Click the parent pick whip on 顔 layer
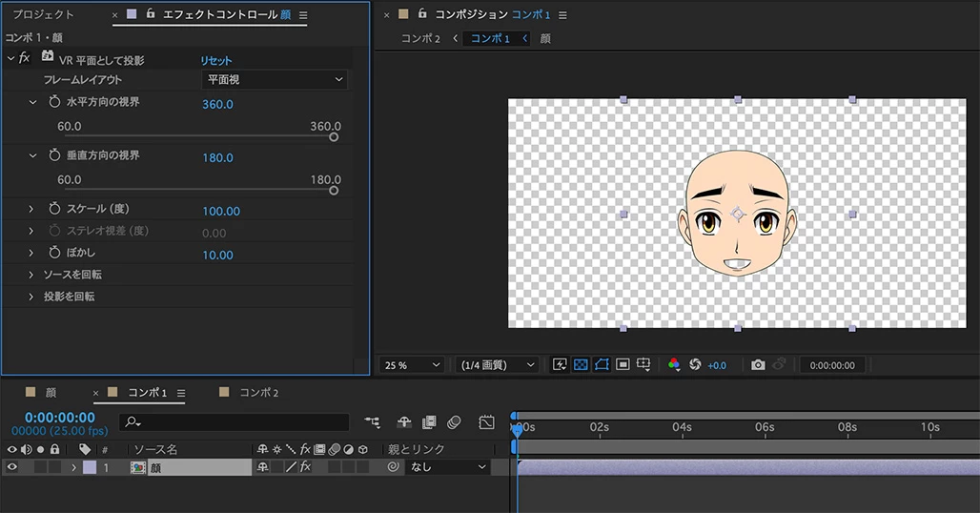 pyautogui.click(x=393, y=467)
